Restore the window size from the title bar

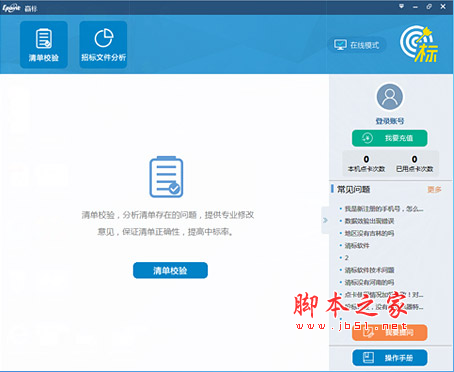[429, 6]
